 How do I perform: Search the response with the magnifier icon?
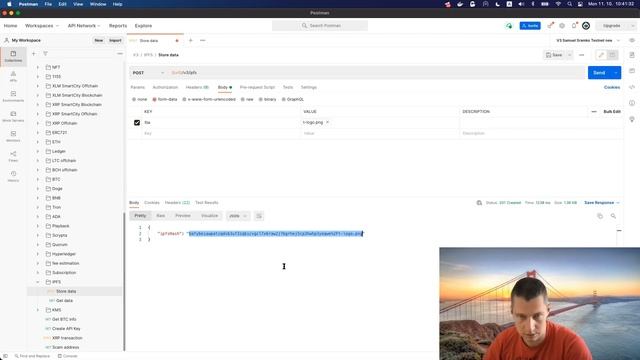[613, 216]
